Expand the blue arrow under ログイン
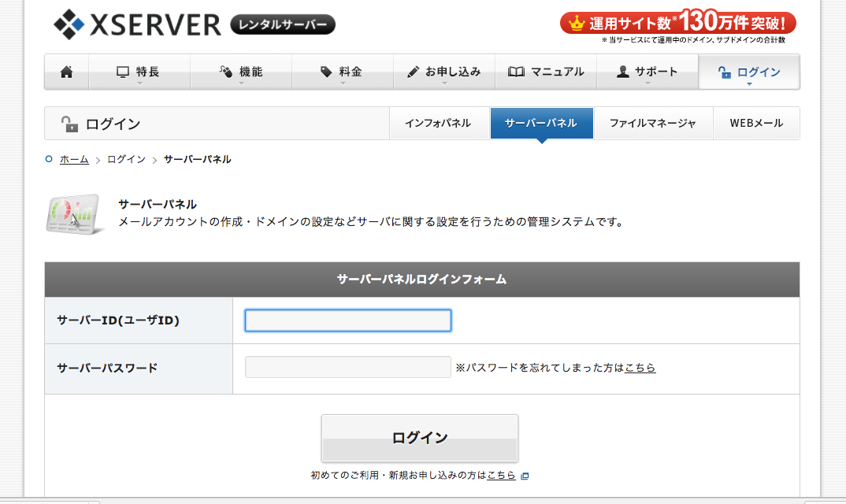The image size is (846, 504). [749, 84]
